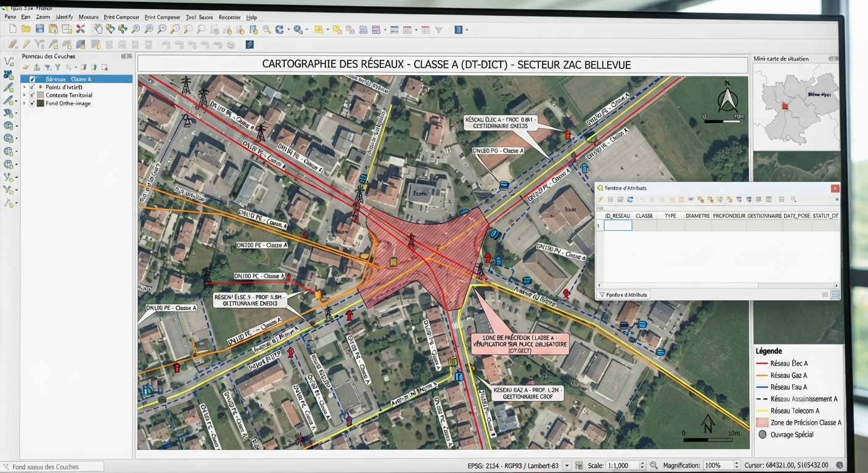Click the GESTIONNAIRE column header
868x473 pixels.
764,216
